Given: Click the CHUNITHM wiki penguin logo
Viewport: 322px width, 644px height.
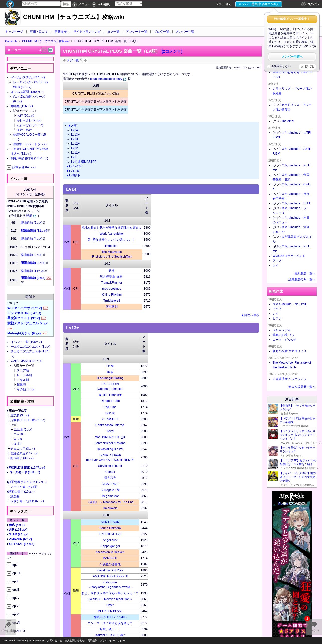Looking at the screenshot, I should click(13, 17).
